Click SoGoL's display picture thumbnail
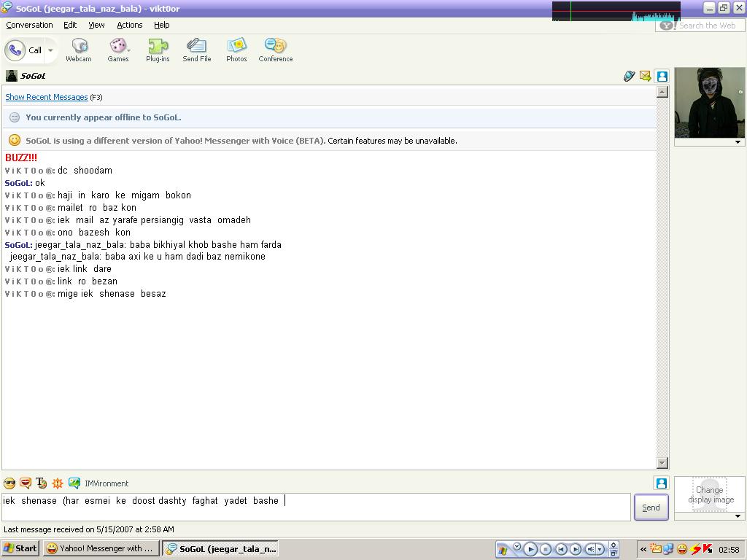Viewport: 747px width, 560px height. pyautogui.click(x=709, y=103)
